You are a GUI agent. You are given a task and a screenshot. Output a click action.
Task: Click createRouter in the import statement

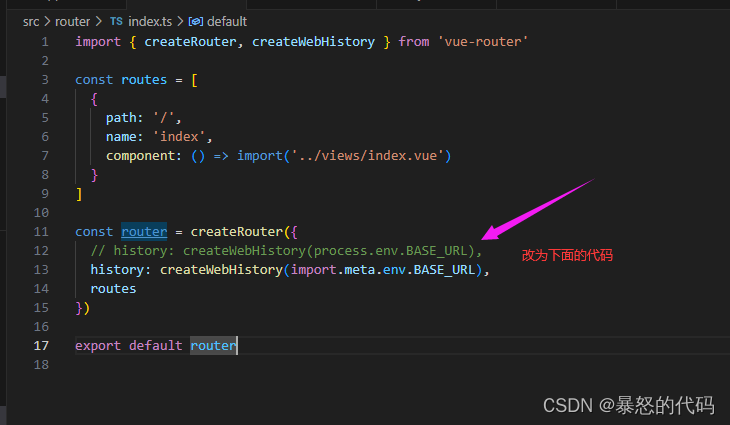[x=190, y=42]
